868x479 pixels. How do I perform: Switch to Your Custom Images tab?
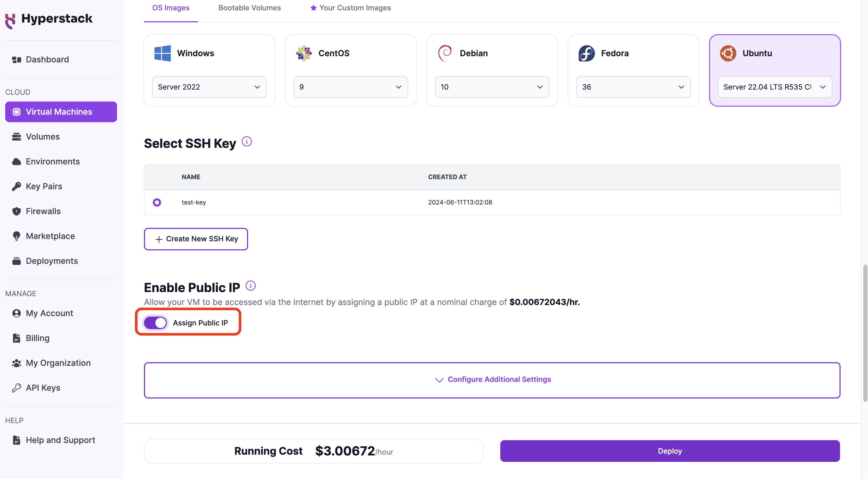tap(355, 8)
